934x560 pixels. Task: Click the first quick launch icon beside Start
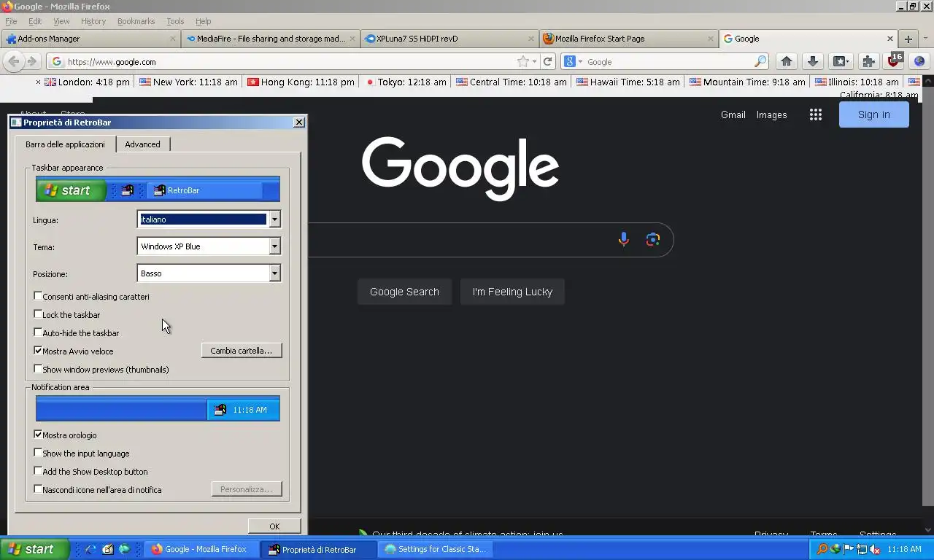tap(90, 549)
